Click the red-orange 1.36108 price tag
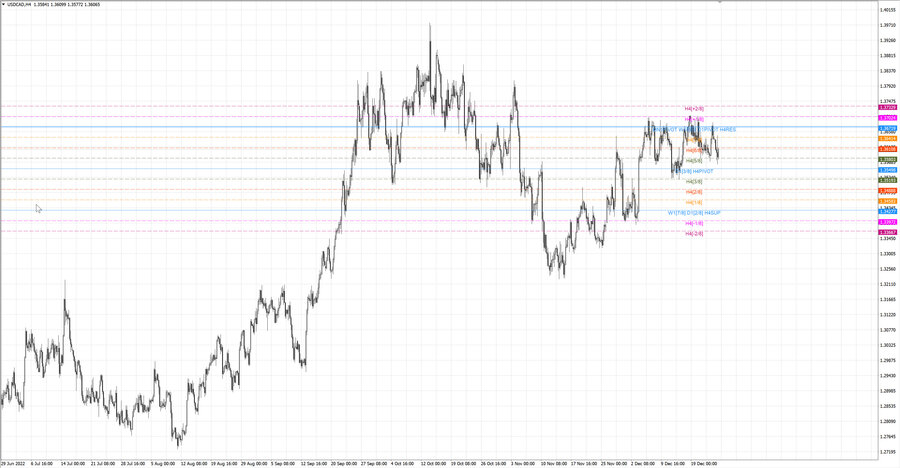This screenshot has width=900, height=468. coord(888,149)
